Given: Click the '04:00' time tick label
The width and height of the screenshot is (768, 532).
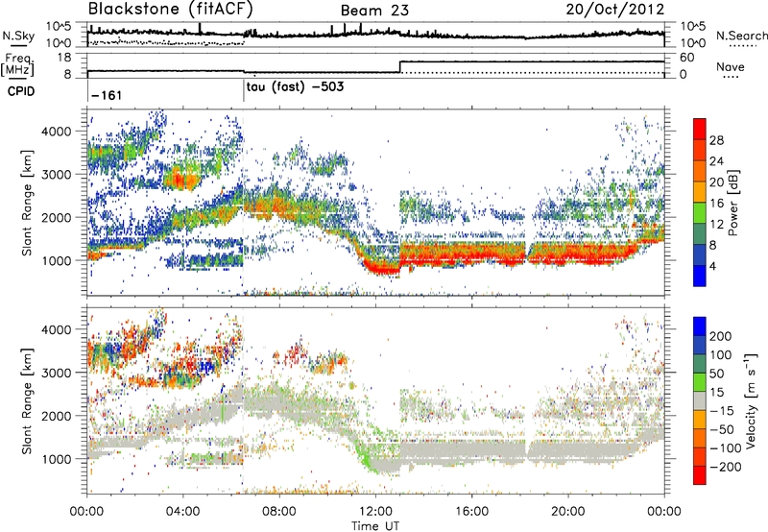Looking at the screenshot, I should click(x=183, y=512).
